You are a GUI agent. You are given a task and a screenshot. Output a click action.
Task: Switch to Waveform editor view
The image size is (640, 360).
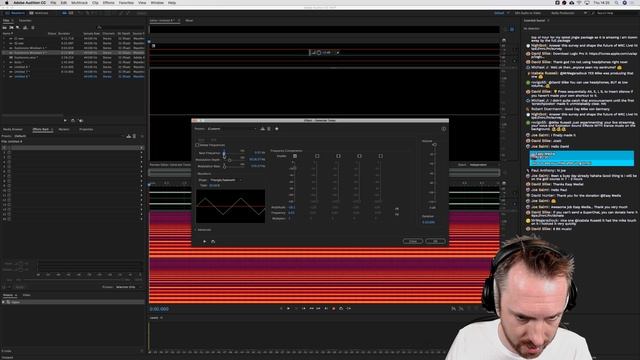click(x=16, y=13)
